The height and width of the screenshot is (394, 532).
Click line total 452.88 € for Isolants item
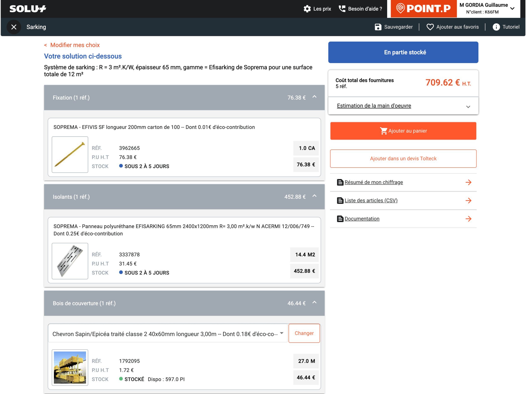[x=304, y=271]
